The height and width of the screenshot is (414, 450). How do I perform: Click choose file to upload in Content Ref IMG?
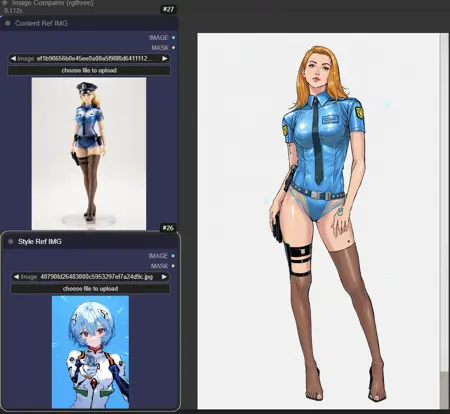coord(89,70)
